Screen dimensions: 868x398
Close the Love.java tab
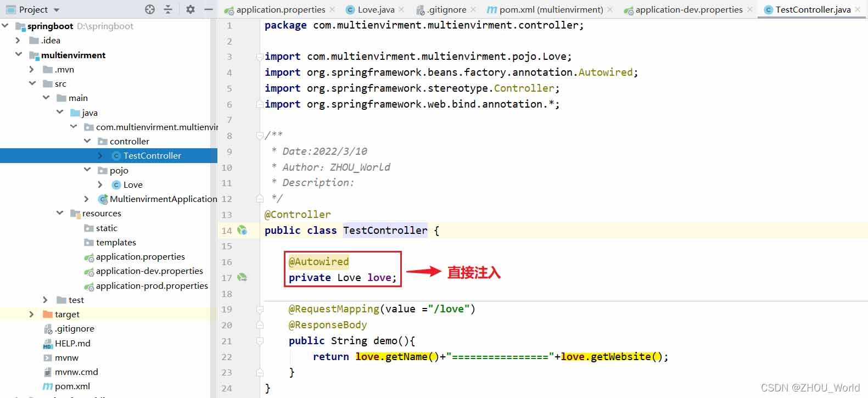pyautogui.click(x=401, y=9)
